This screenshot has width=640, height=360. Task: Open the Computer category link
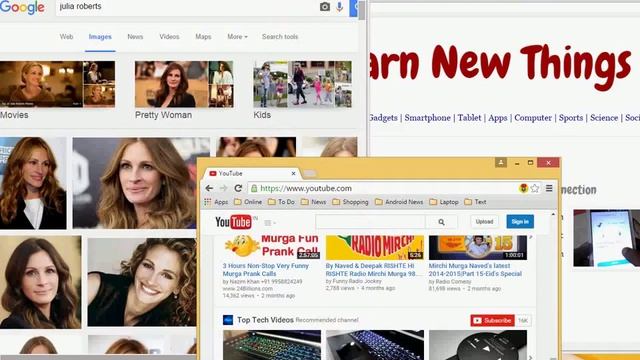pyautogui.click(x=533, y=118)
